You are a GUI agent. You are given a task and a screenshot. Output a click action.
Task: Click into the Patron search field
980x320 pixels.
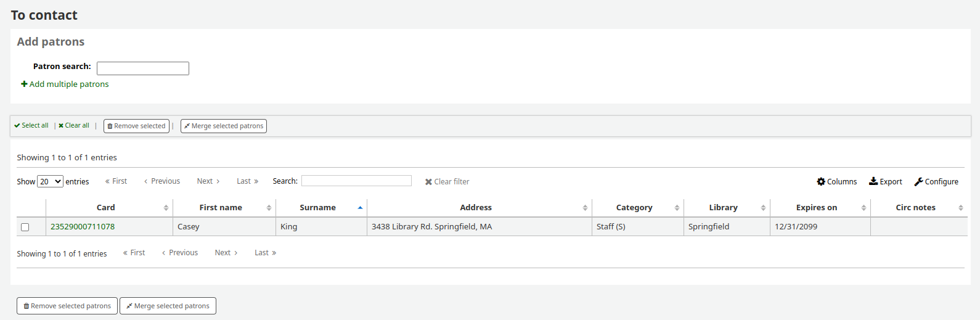pyautogui.click(x=143, y=68)
